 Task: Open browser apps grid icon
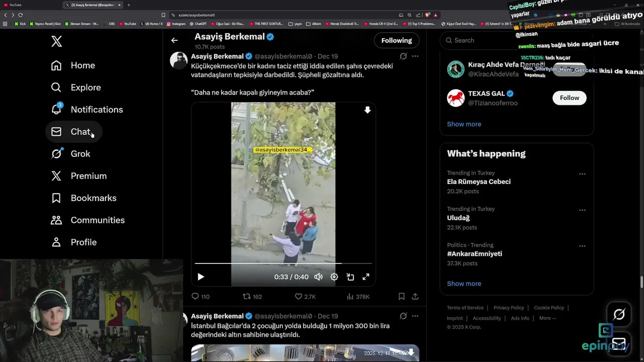point(6,24)
